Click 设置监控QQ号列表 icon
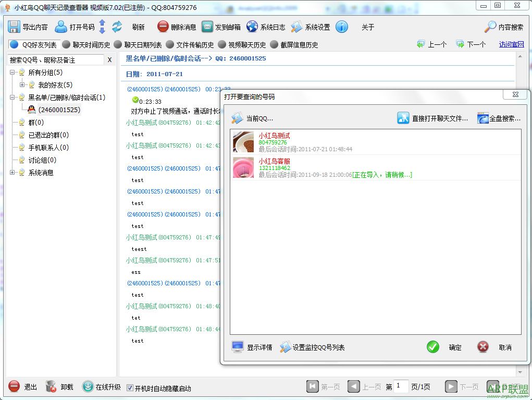Screen dimensions: 532x400 pyautogui.click(x=286, y=347)
